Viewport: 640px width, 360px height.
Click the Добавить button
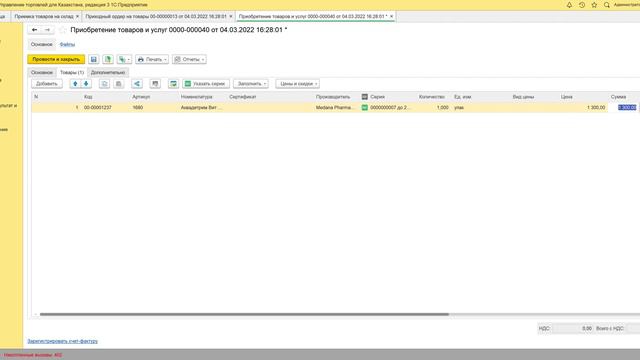[47, 84]
